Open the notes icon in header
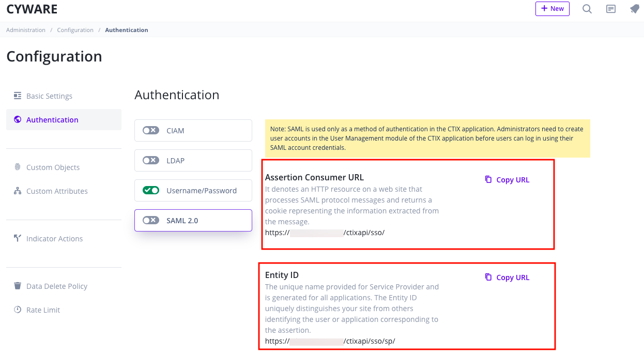This screenshot has height=355, width=644. point(611,9)
